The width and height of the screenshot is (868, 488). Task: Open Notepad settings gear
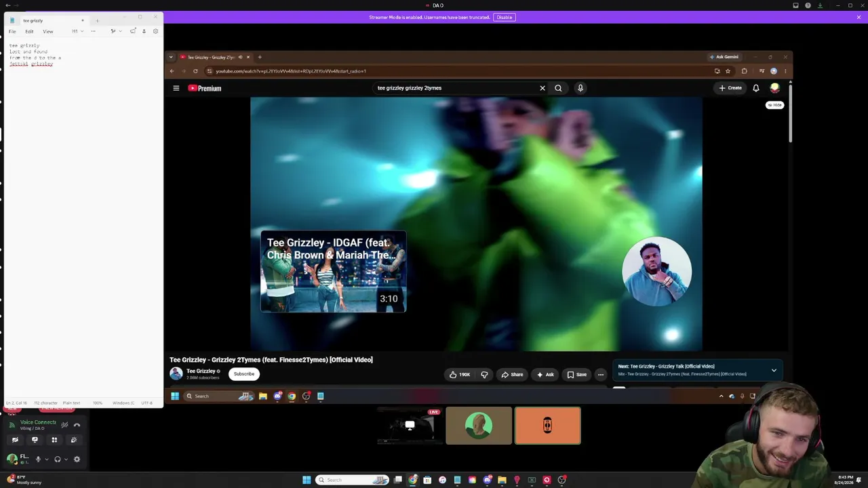pyautogui.click(x=155, y=31)
